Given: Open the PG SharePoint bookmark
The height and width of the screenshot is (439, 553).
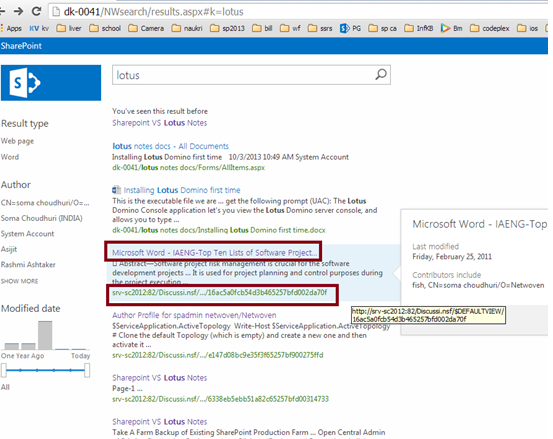Looking at the screenshot, I should (x=350, y=28).
